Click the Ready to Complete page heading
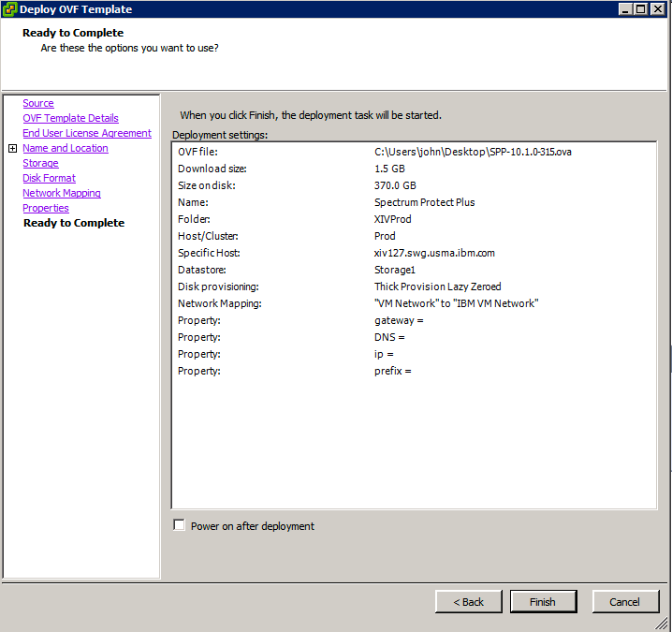 pos(73,33)
